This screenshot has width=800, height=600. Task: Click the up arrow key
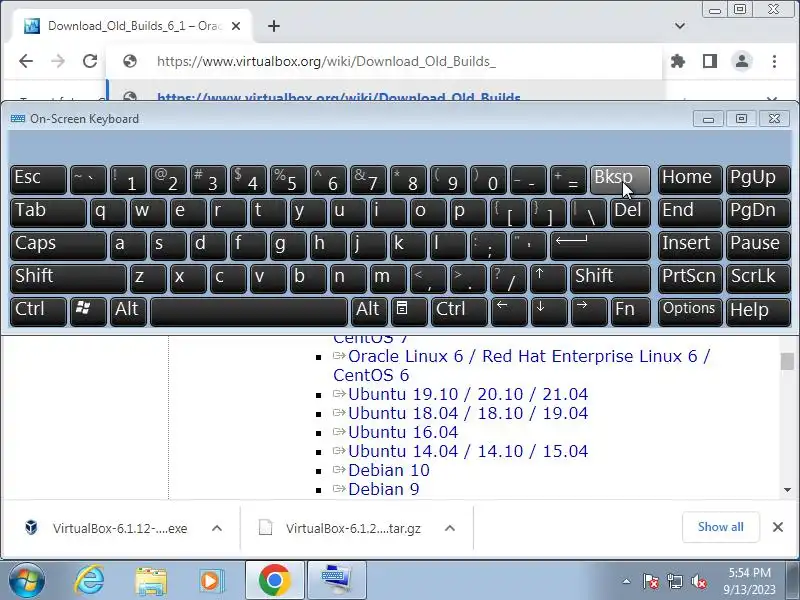(x=548, y=279)
